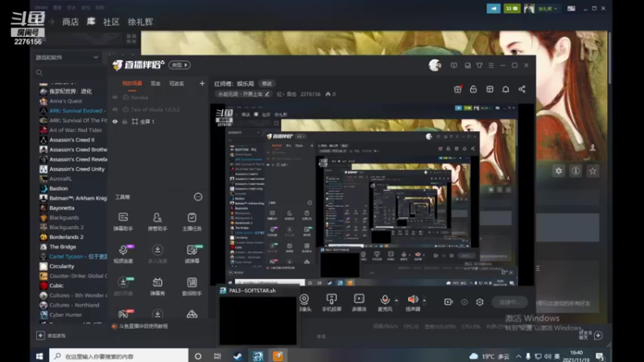The width and height of the screenshot is (644, 362).
Task: Switch to the 可改名 scene tab
Action: (176, 84)
